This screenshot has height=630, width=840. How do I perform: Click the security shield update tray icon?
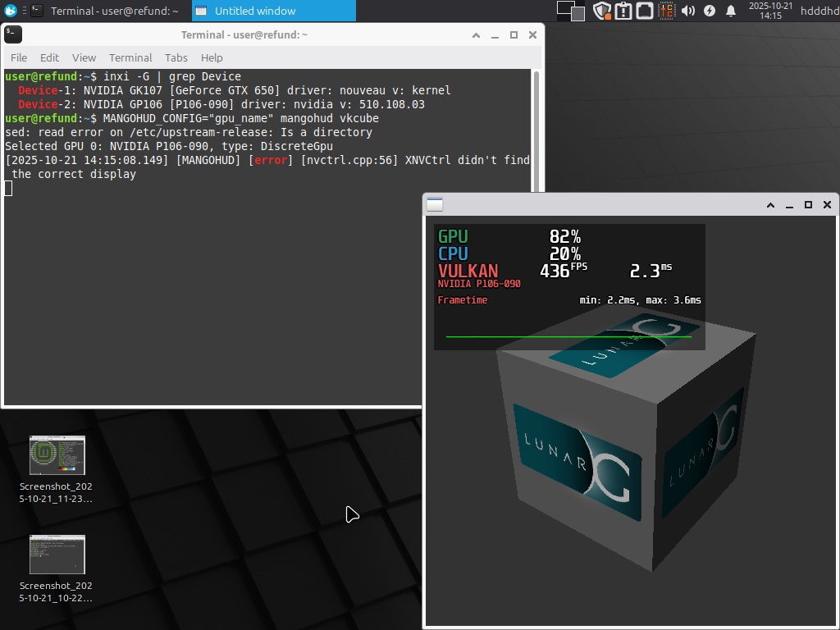[x=602, y=11]
